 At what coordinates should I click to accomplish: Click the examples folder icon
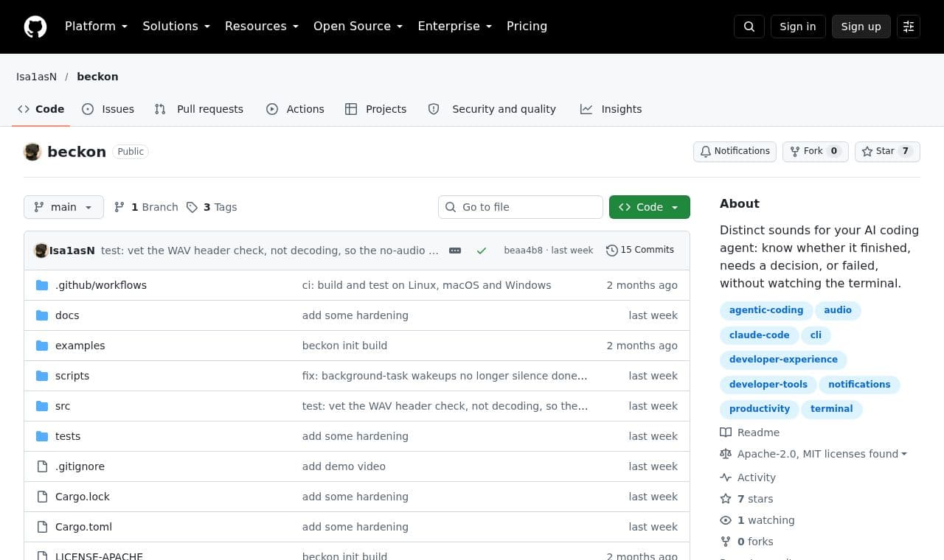(x=42, y=346)
